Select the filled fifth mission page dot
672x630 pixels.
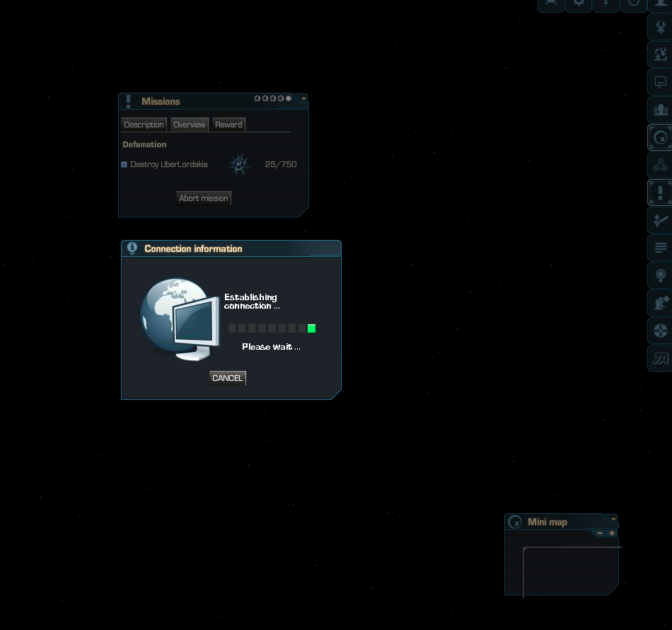289,98
